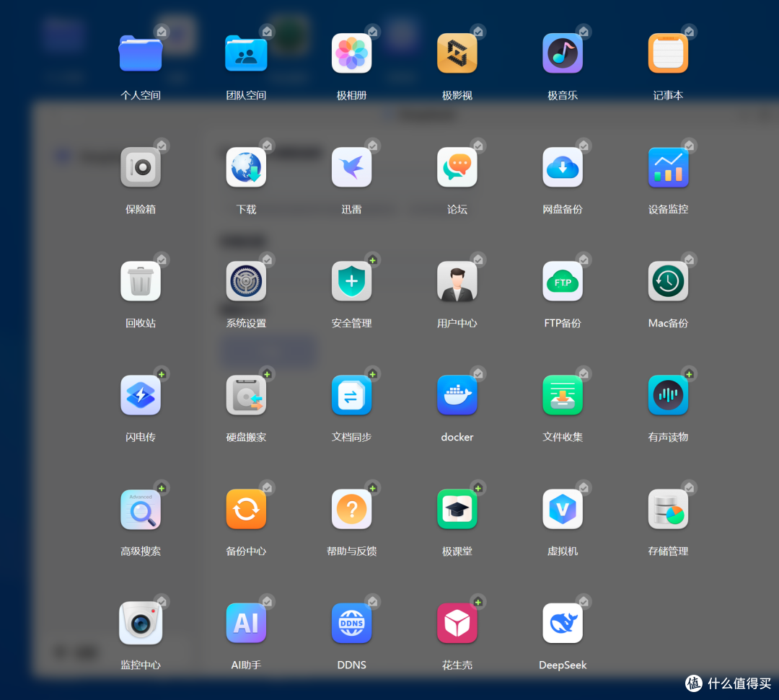
Task: Launch the 花生壳 app
Action: tap(457, 623)
